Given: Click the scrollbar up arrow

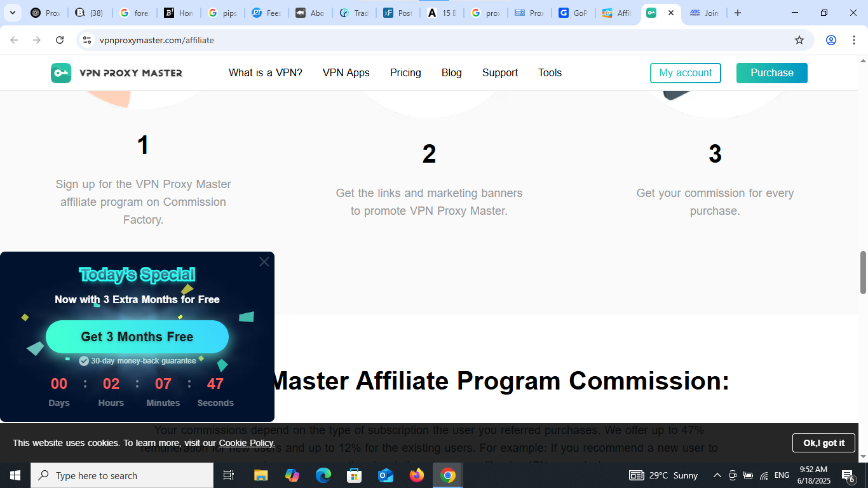Looking at the screenshot, I should point(863,61).
